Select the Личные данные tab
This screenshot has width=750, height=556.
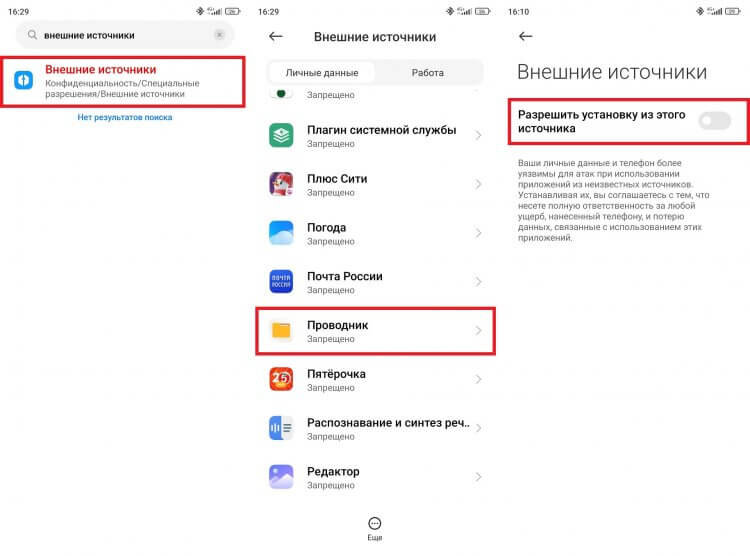coord(322,73)
